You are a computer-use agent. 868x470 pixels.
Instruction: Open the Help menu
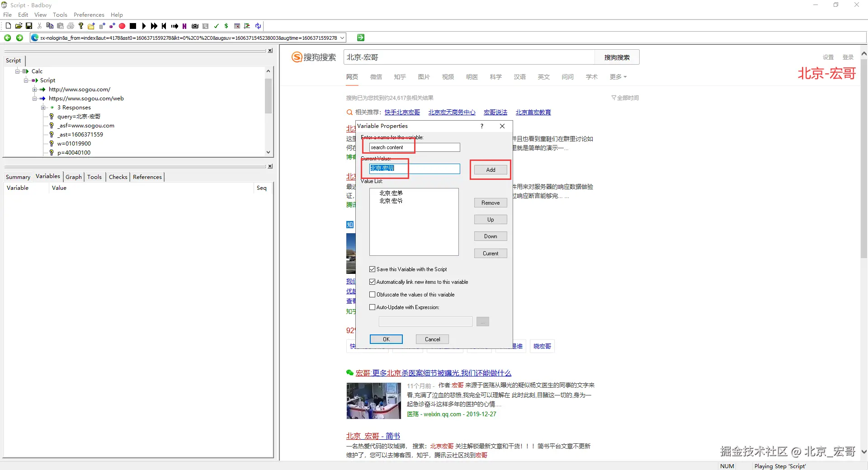click(117, 15)
